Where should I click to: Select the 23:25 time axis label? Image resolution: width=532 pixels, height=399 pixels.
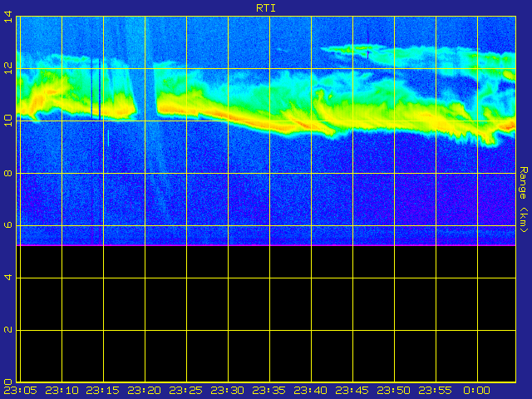[186, 391]
